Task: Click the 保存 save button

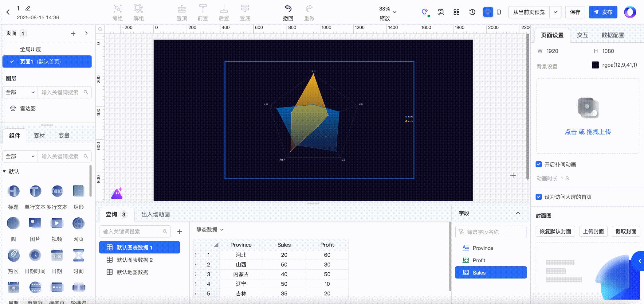Action: (x=575, y=12)
